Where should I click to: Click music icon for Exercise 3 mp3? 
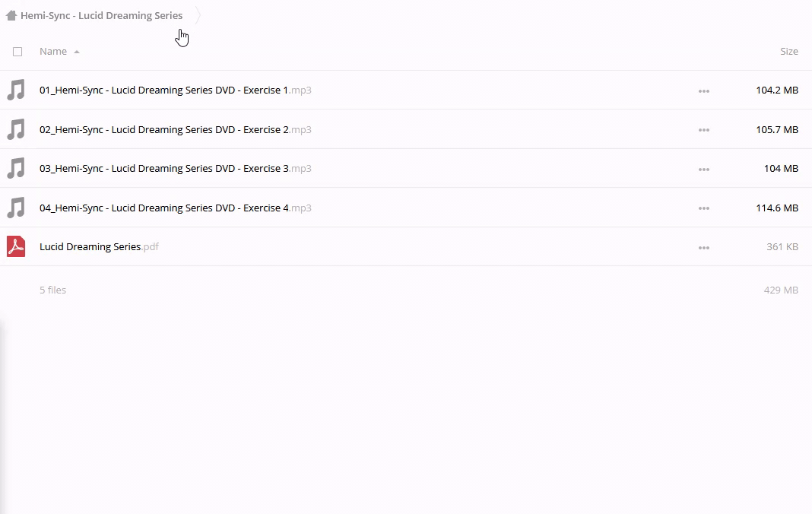pyautogui.click(x=16, y=168)
